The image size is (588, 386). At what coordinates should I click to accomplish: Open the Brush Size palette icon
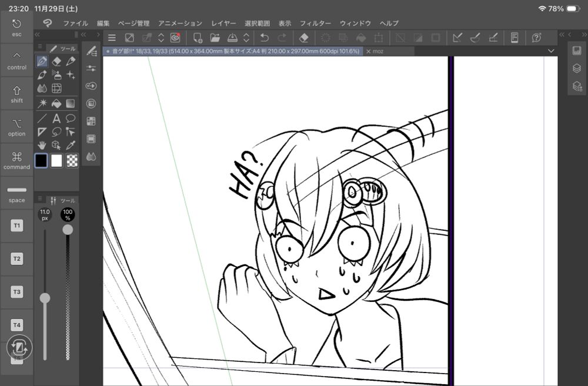pyautogui.click(x=91, y=86)
